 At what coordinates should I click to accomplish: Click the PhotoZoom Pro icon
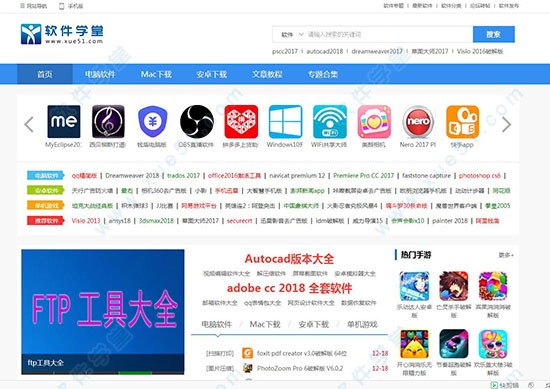248,368
